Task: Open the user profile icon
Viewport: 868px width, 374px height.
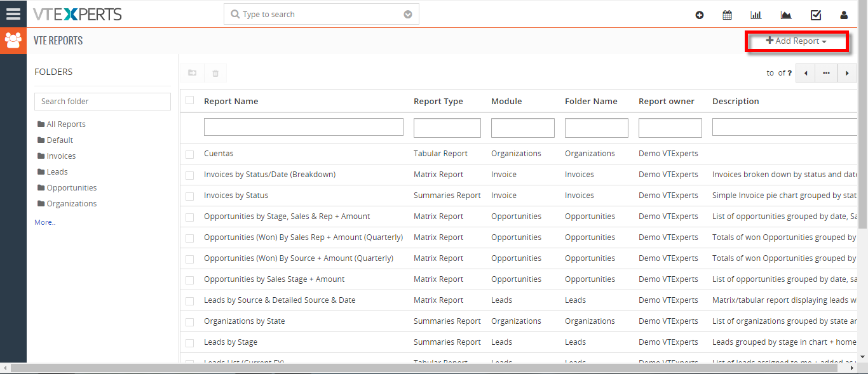Action: pos(844,15)
